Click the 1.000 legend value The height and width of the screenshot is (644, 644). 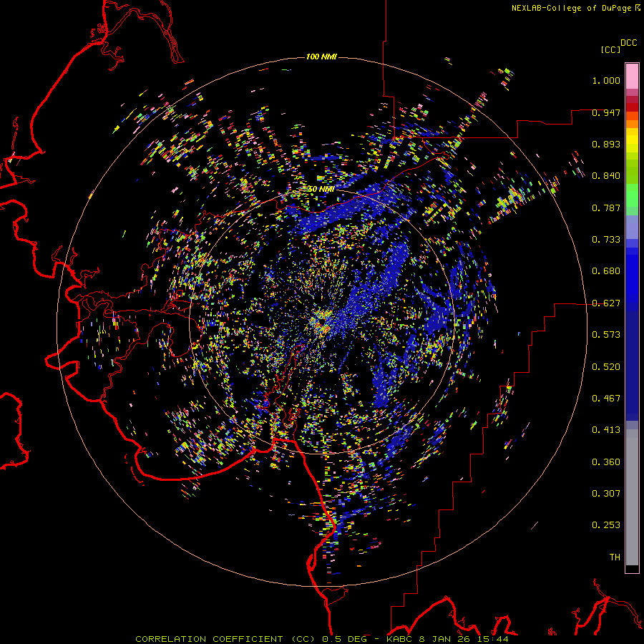(x=606, y=80)
